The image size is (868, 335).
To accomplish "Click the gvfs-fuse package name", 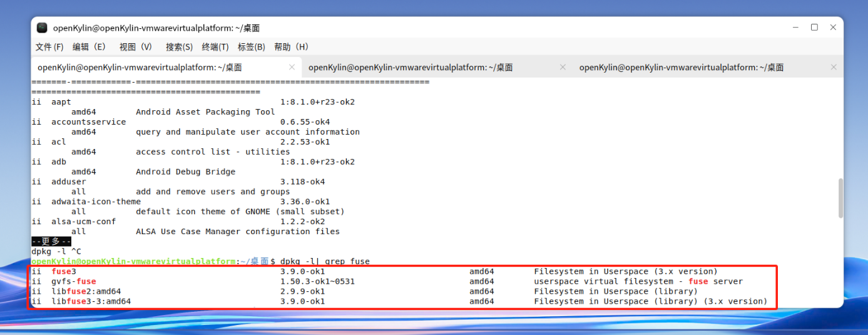I will click(x=74, y=281).
